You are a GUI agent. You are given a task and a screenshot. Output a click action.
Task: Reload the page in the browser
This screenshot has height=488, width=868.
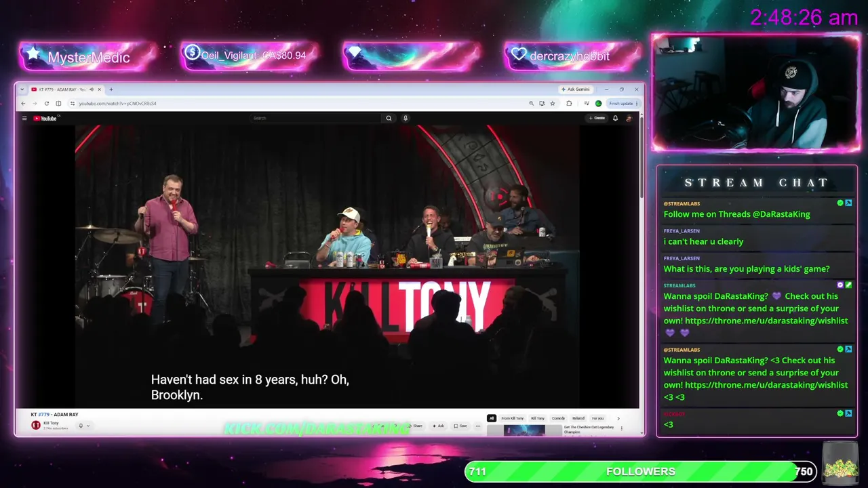click(x=46, y=103)
